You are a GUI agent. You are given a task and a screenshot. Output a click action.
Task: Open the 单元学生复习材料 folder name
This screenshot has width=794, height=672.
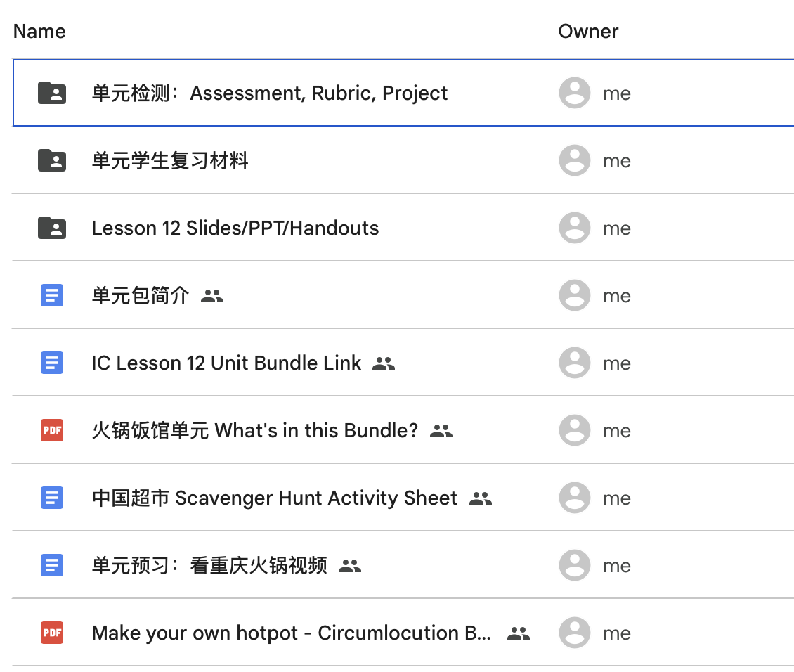pyautogui.click(x=170, y=160)
